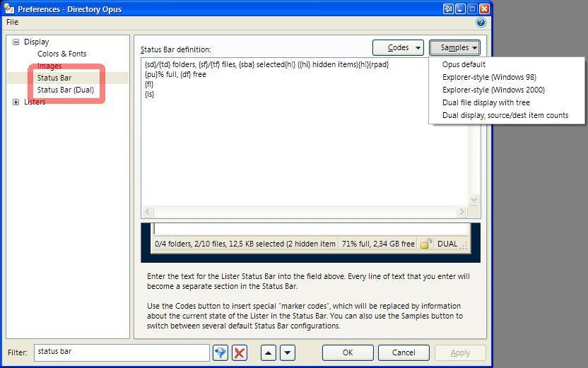Click the DUAL section in preview
The width and height of the screenshot is (588, 368).
(447, 244)
